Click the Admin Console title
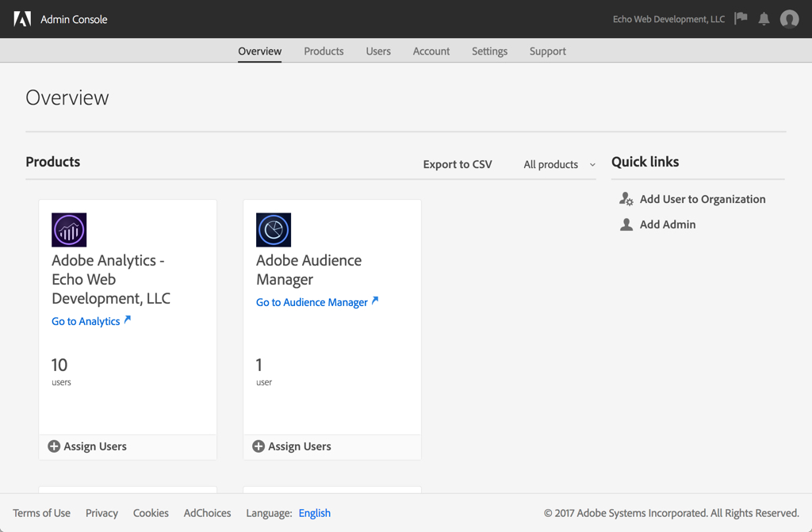Screen dimensions: 812x532 click(x=74, y=19)
